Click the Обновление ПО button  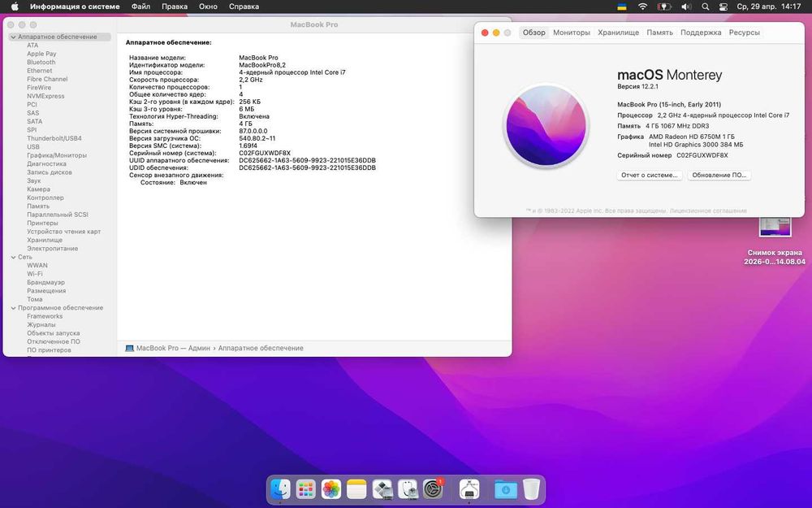point(719,176)
